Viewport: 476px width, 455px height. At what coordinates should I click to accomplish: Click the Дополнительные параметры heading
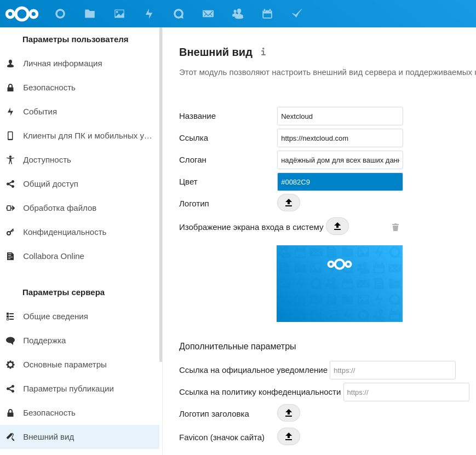[x=237, y=347]
